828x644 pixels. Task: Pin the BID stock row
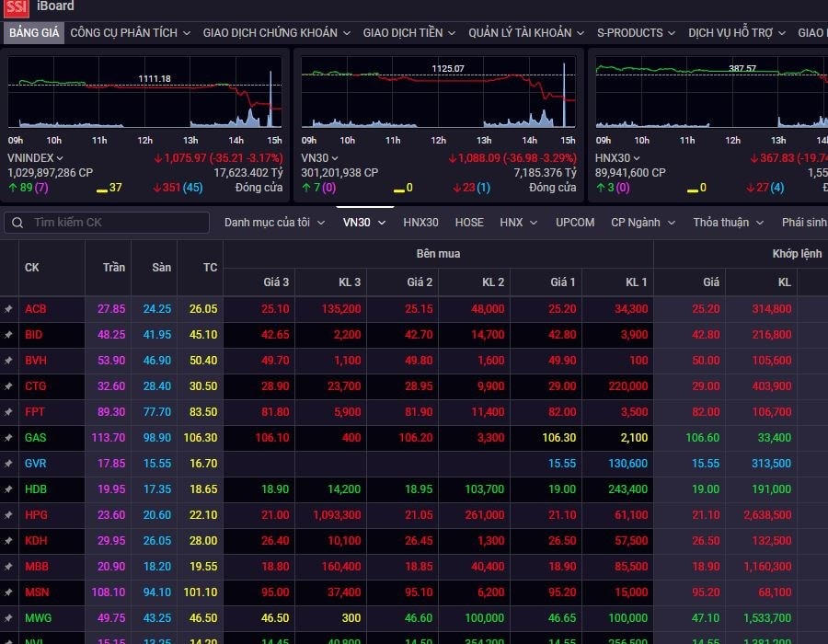click(x=9, y=335)
